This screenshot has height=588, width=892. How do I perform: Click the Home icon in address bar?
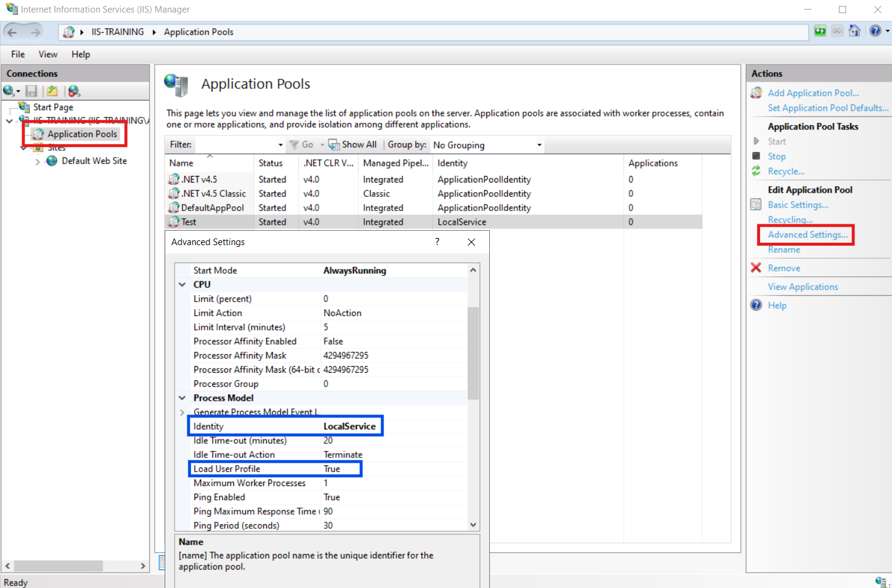pyautogui.click(x=854, y=31)
